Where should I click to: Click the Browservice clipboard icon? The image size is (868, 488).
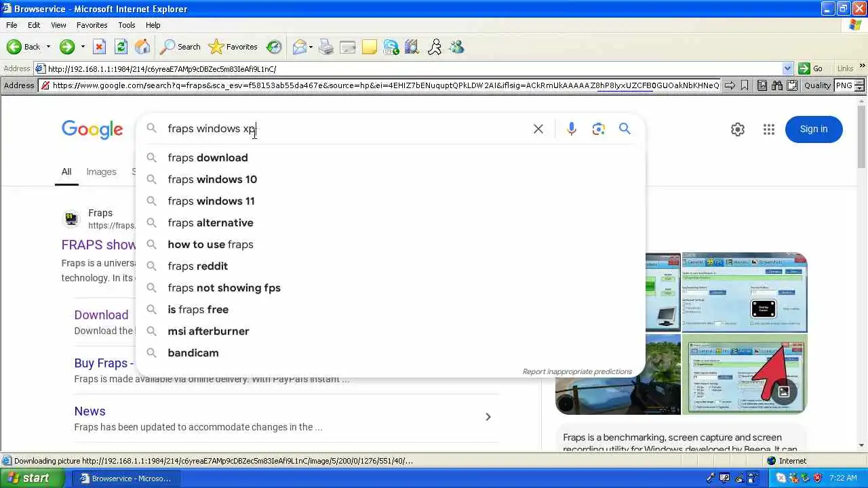click(x=791, y=85)
